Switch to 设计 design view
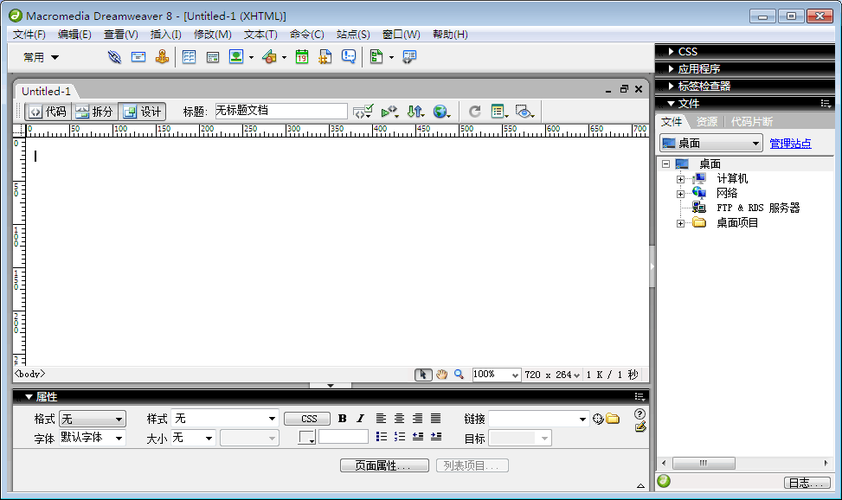The height and width of the screenshot is (500, 842). tap(142, 112)
